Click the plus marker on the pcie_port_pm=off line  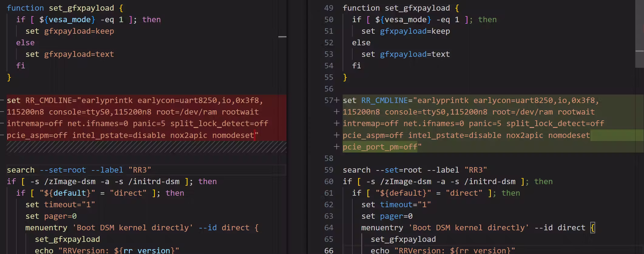336,147
